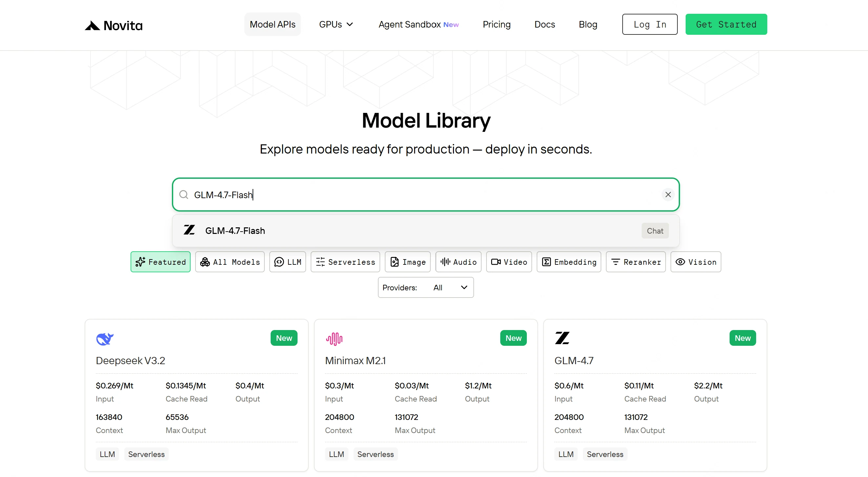Click the $0.269/Mt input price

coord(114,385)
